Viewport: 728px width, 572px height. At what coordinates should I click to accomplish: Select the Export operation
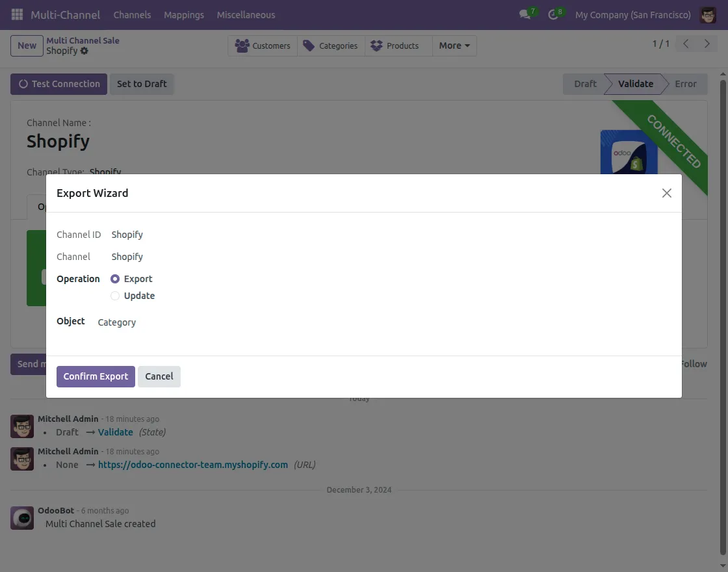click(114, 278)
